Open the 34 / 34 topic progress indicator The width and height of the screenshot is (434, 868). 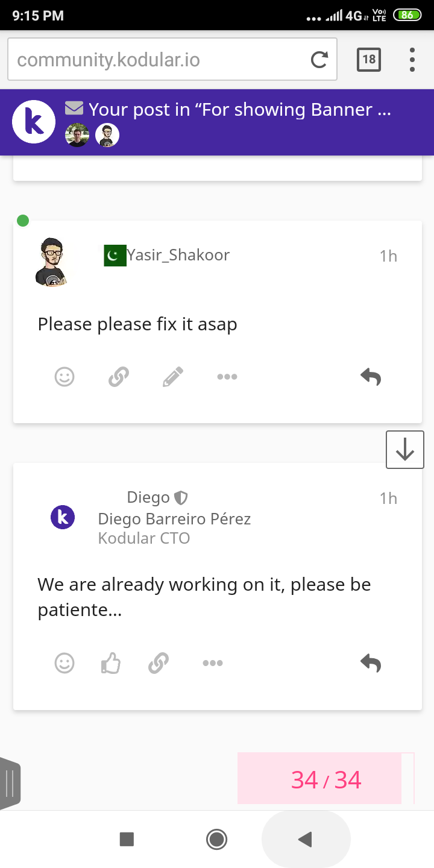(325, 780)
